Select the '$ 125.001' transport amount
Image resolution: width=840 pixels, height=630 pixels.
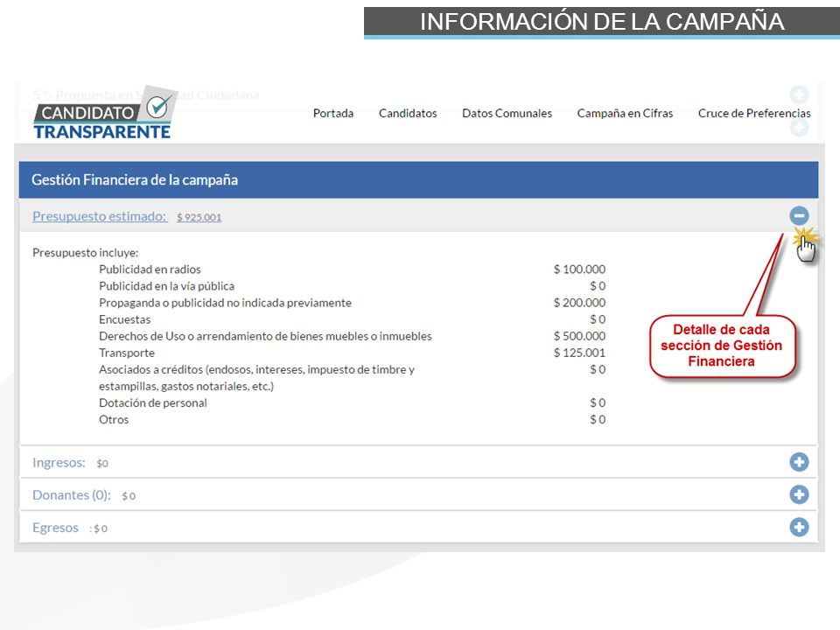click(x=579, y=353)
